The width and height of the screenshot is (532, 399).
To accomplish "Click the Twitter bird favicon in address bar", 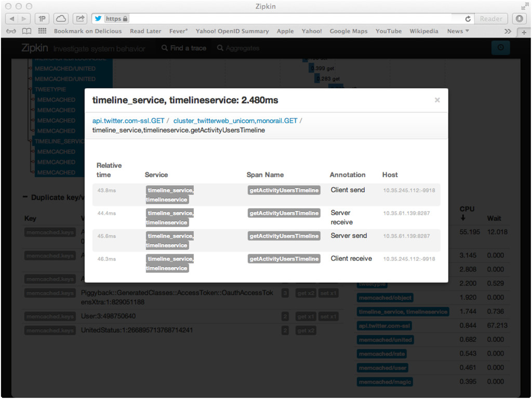I will click(98, 19).
